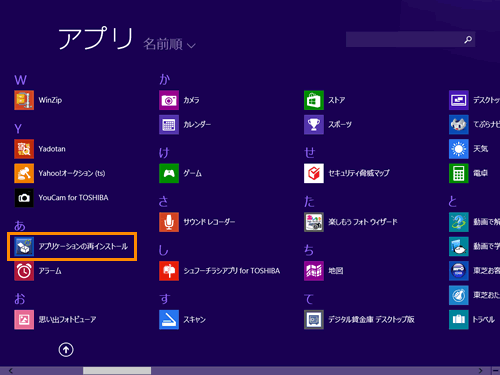The width and height of the screenshot is (500, 375).
Task: Click the horizontal scrollbar thumb
Action: coord(117,371)
